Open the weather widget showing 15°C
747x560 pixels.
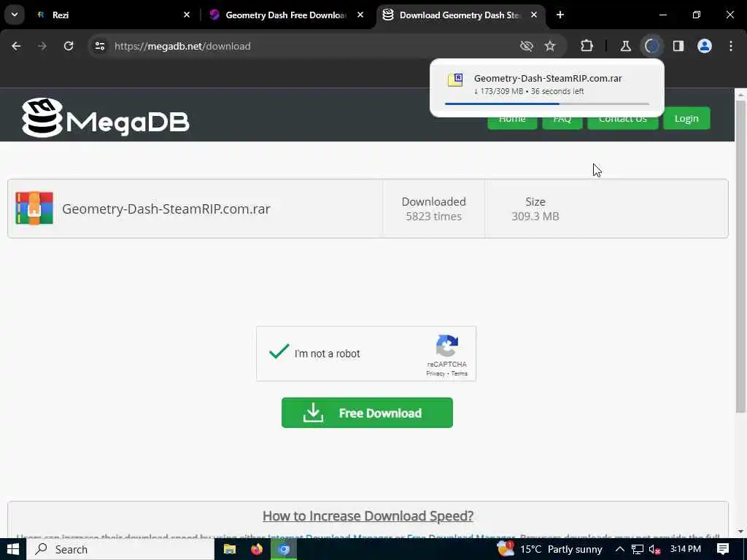point(550,549)
